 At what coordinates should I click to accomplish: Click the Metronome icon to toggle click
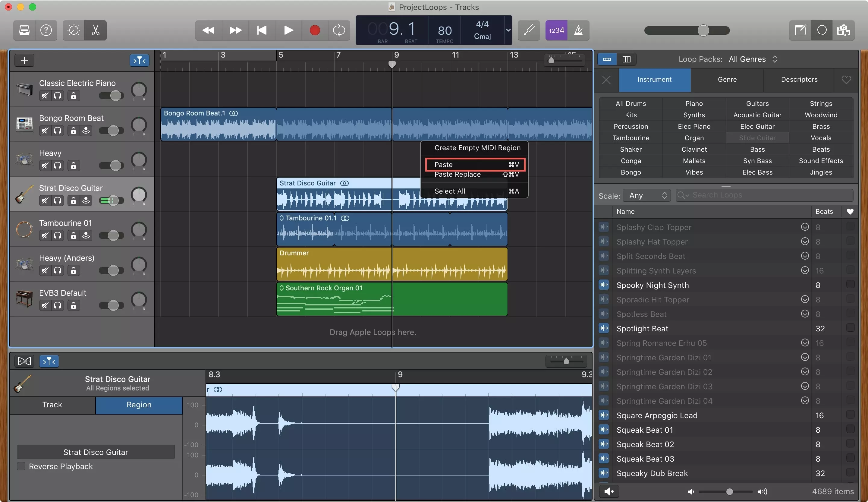coord(578,30)
